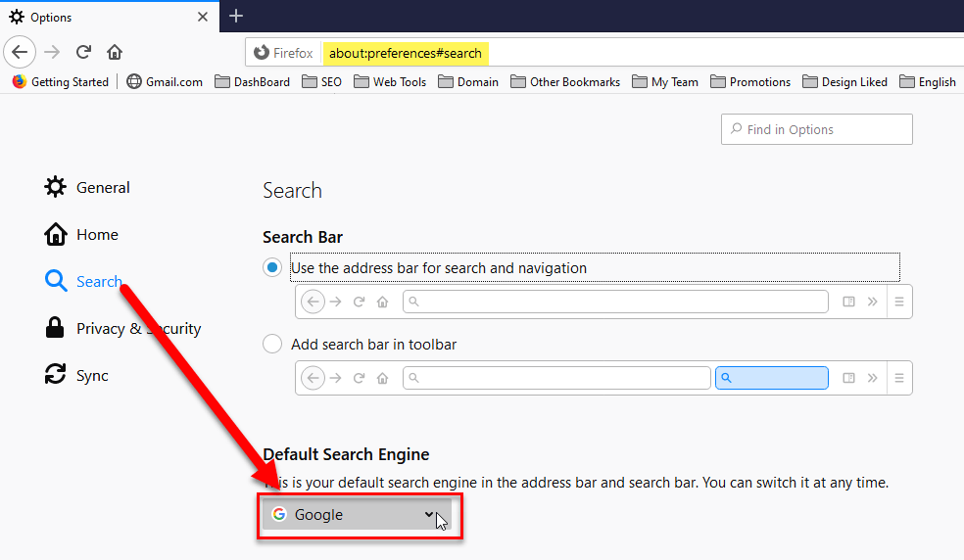The height and width of the screenshot is (560, 964).
Task: Expand the SEO bookmarks folder
Action: click(321, 82)
